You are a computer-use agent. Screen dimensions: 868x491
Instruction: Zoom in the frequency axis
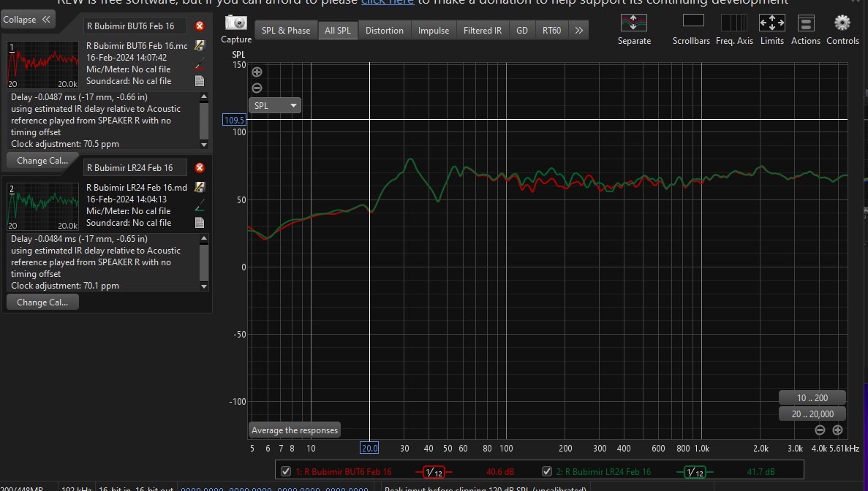point(837,430)
